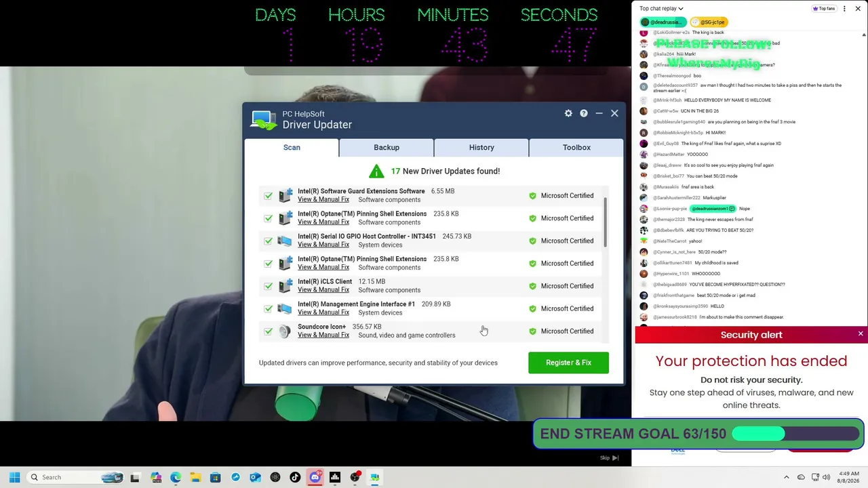
Task: Open View & Manual Fix for Software Guard Extensions
Action: click(x=323, y=199)
